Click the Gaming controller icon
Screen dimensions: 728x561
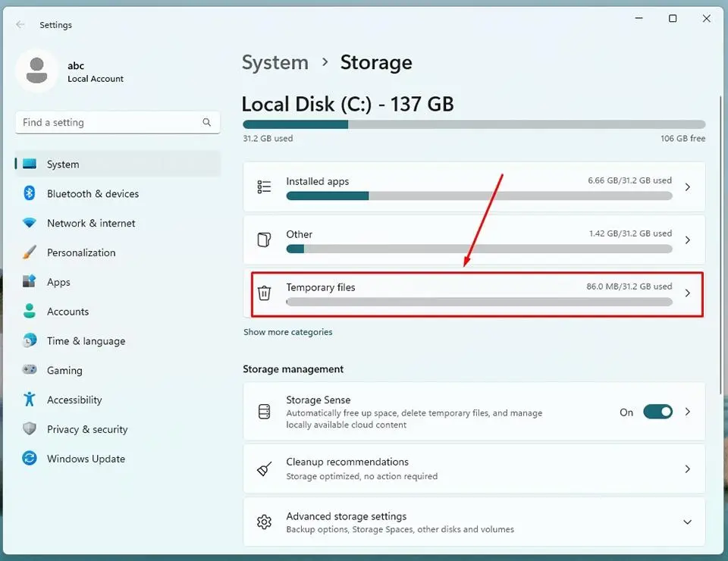[30, 370]
